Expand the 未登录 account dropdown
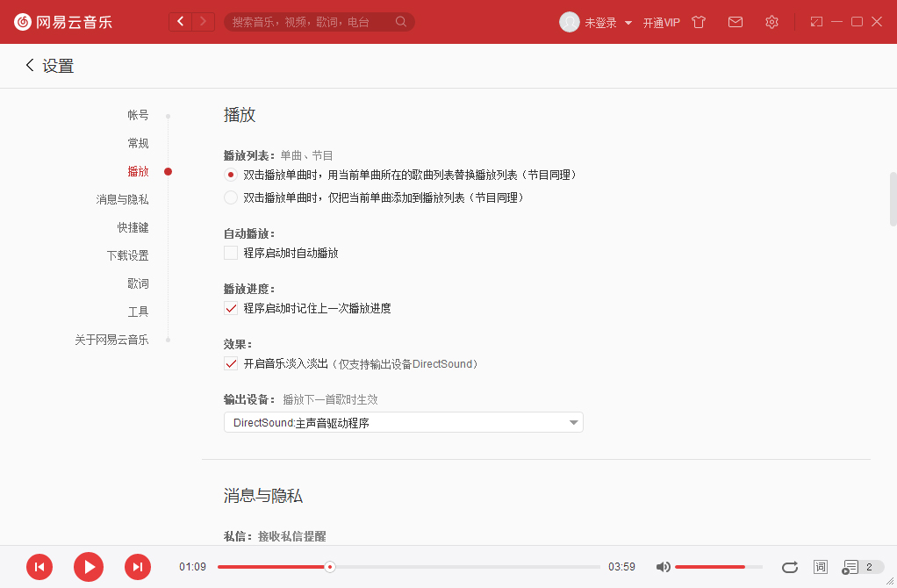The height and width of the screenshot is (588, 897). pos(606,22)
